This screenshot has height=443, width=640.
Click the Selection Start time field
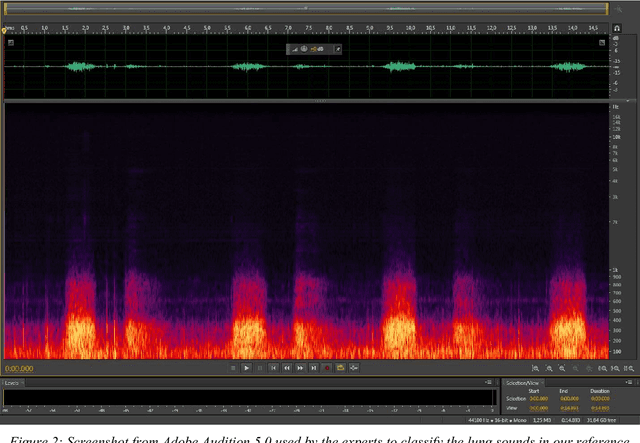[538, 398]
